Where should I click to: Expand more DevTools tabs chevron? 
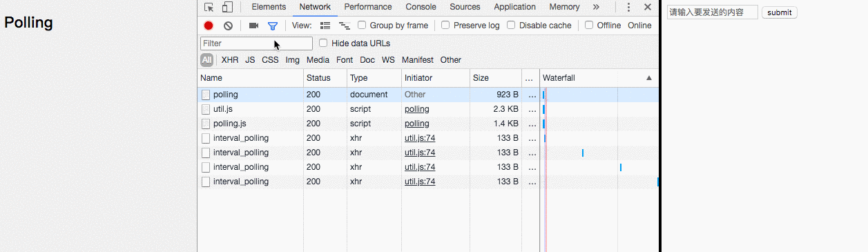[596, 7]
